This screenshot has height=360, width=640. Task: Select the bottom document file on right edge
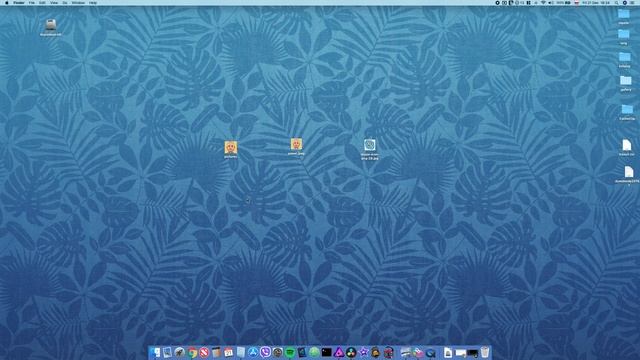coord(629,171)
